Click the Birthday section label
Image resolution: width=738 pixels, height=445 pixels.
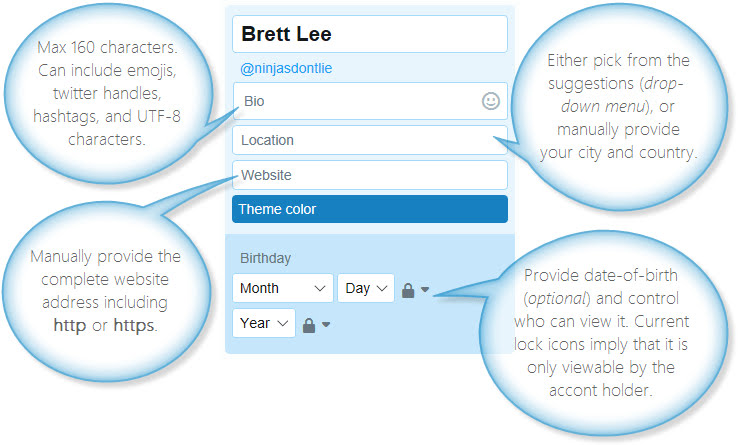tap(265, 258)
